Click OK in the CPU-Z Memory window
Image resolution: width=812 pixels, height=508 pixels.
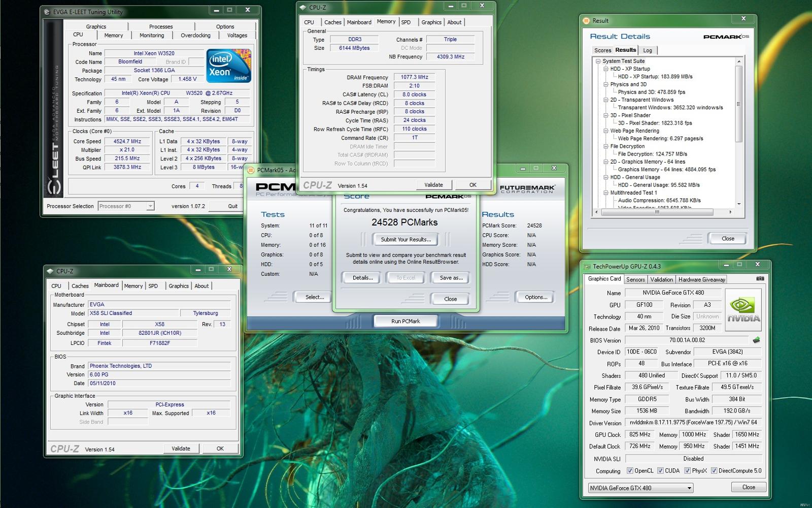coord(473,185)
